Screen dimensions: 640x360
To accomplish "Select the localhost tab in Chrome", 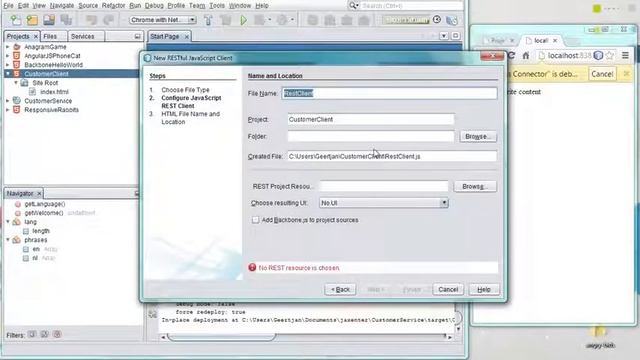I will click(x=541, y=40).
